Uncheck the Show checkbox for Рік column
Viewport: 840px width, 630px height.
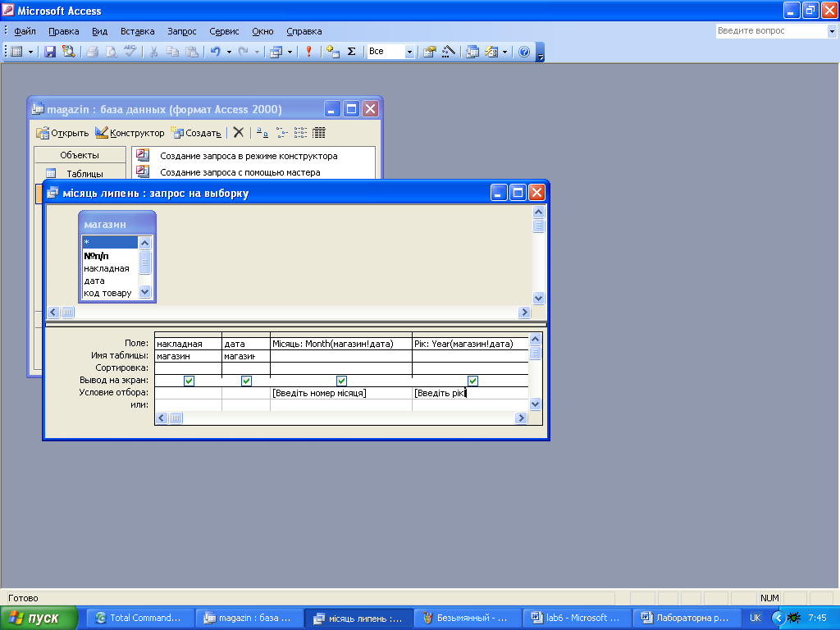tap(472, 381)
